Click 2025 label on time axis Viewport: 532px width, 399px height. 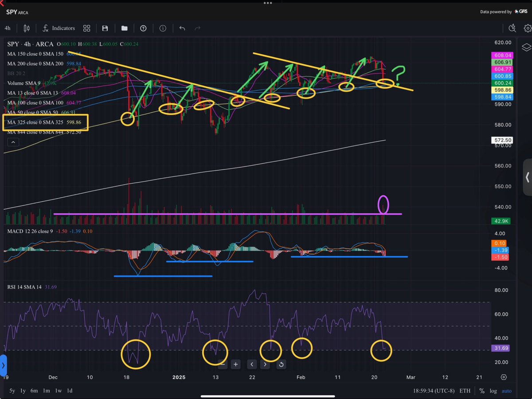179,377
